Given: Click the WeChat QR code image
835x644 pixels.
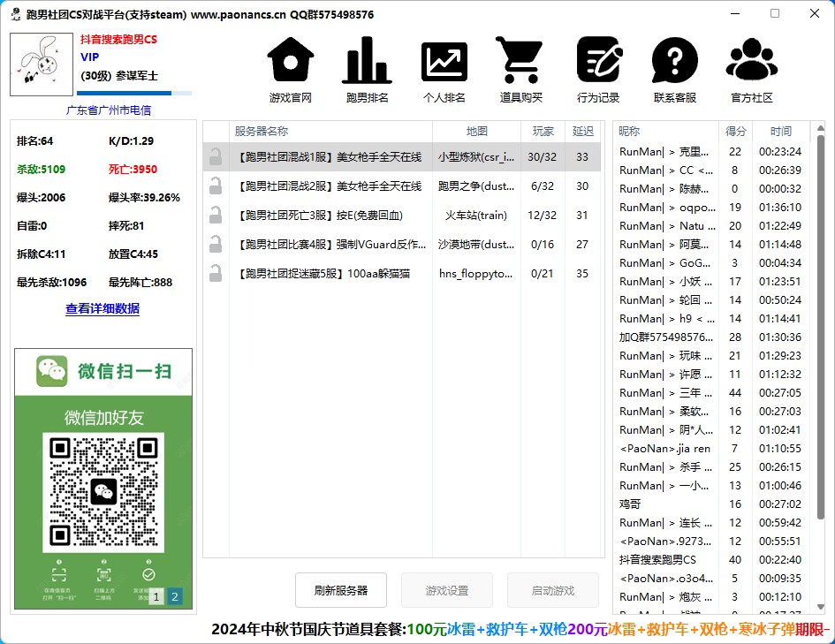Looking at the screenshot, I should pyautogui.click(x=103, y=492).
